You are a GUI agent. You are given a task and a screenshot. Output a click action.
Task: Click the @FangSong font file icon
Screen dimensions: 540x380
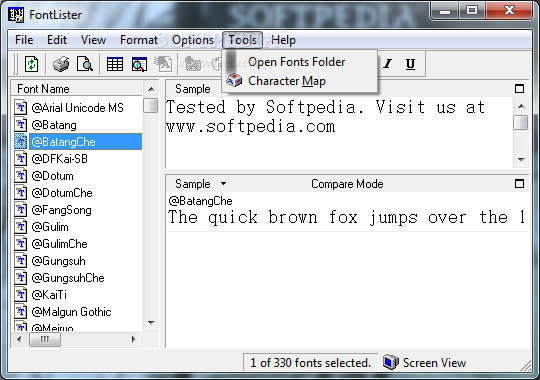coord(21,210)
